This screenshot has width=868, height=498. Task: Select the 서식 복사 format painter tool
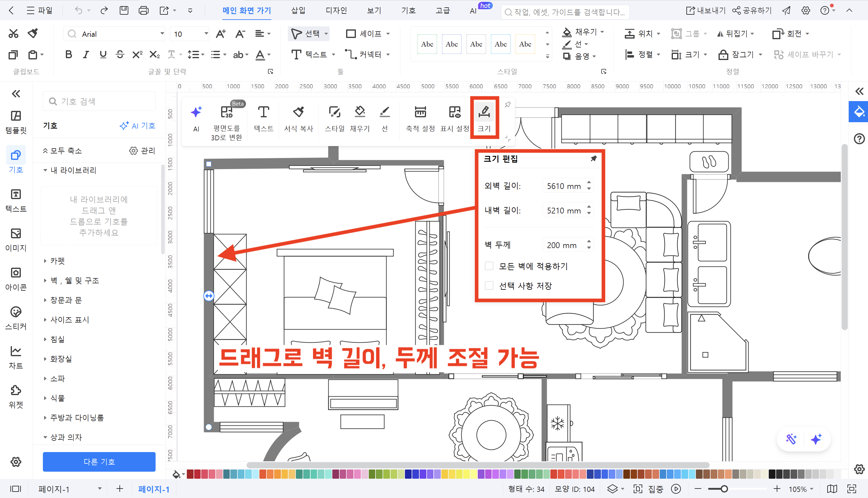coord(299,119)
